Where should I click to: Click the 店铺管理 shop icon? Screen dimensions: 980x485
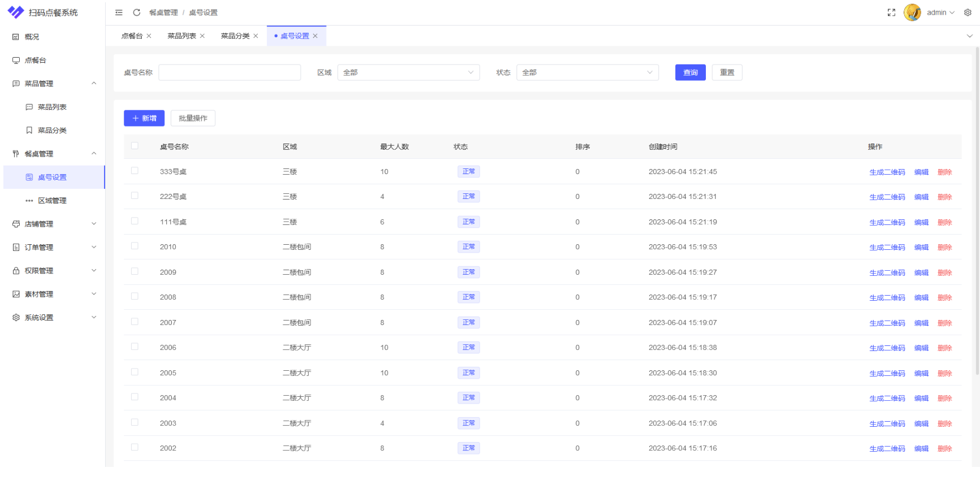(x=16, y=224)
